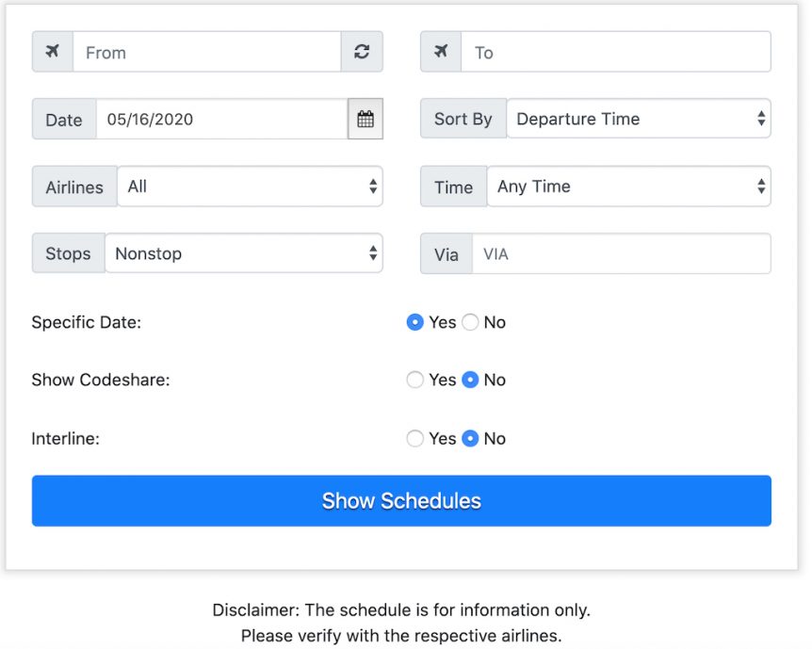Click the Airlines label

tap(74, 187)
